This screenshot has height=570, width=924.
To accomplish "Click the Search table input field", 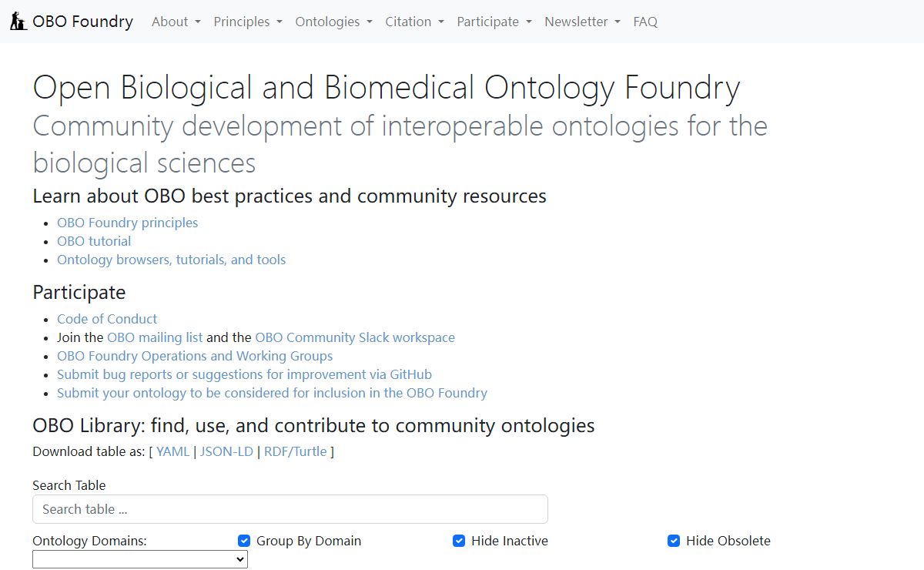I will pyautogui.click(x=290, y=509).
